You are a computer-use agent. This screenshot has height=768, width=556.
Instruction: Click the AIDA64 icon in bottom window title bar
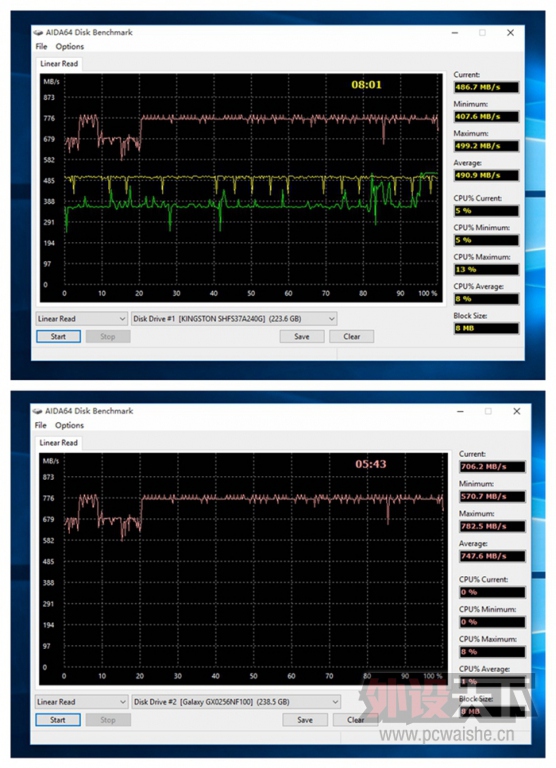38,411
